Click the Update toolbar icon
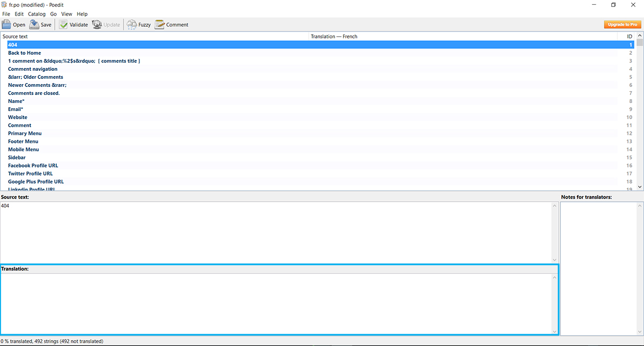644x346 pixels. (x=106, y=25)
